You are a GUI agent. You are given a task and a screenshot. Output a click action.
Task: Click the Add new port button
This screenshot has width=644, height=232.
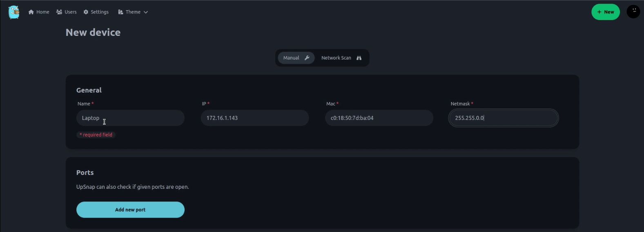pyautogui.click(x=130, y=210)
